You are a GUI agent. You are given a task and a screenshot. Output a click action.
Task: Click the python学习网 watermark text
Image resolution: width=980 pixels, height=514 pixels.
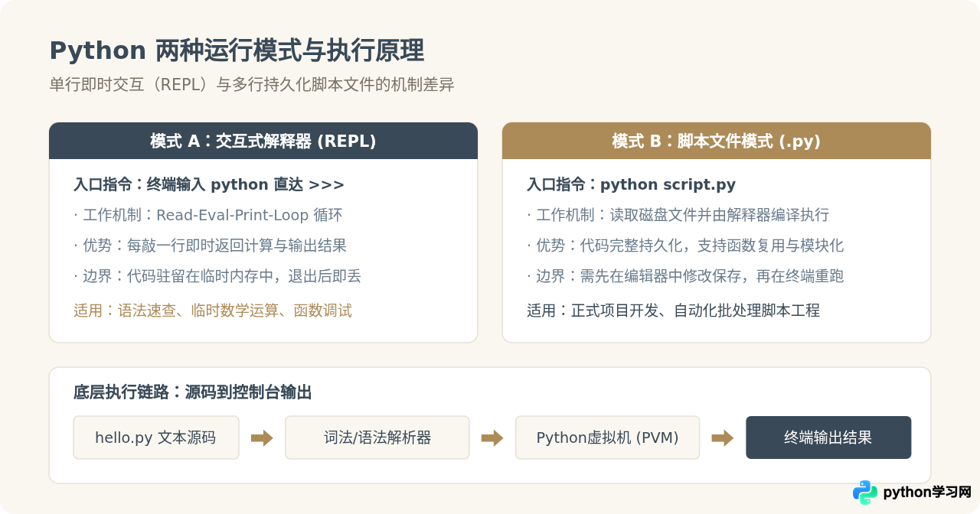(x=927, y=493)
